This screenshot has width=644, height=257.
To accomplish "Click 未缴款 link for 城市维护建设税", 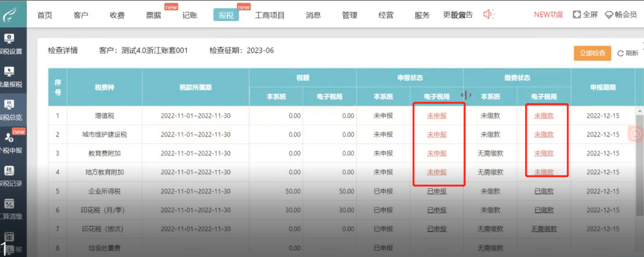I will [544, 134].
